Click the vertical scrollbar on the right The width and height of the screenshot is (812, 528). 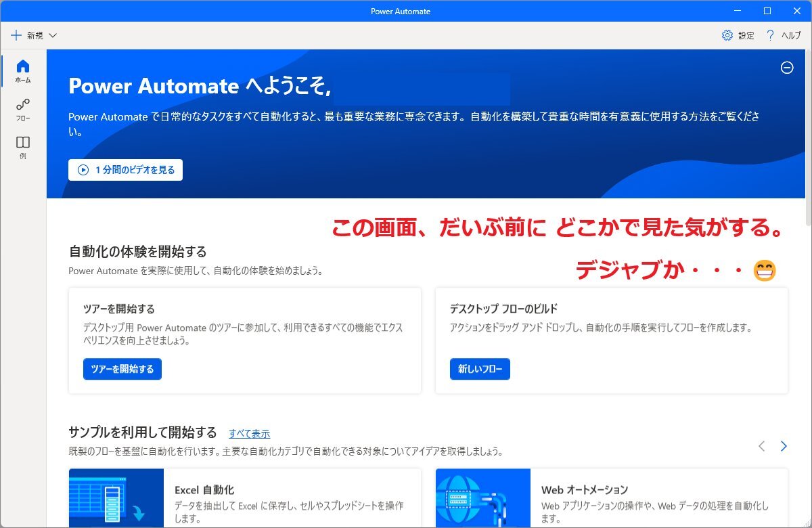point(808,137)
